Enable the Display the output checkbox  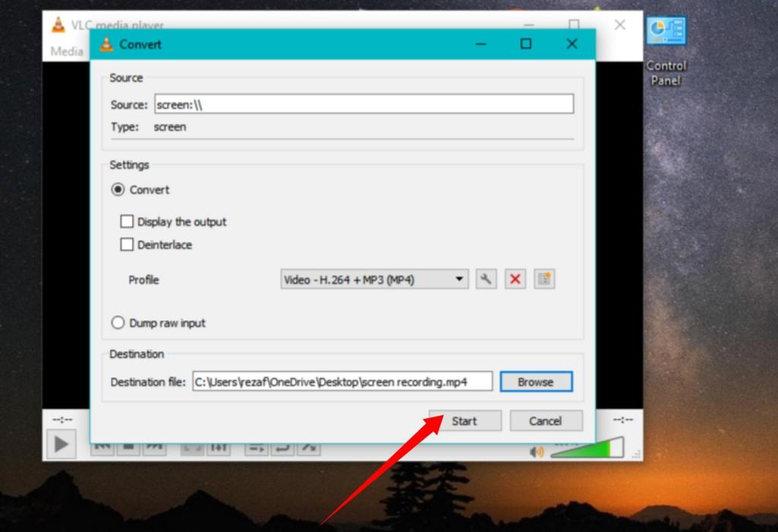click(x=127, y=222)
